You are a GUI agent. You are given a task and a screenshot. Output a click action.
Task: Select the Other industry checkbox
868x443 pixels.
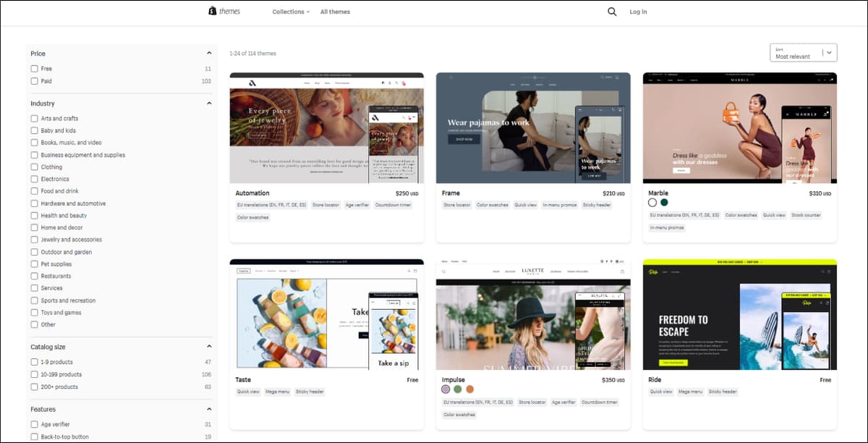(x=34, y=324)
